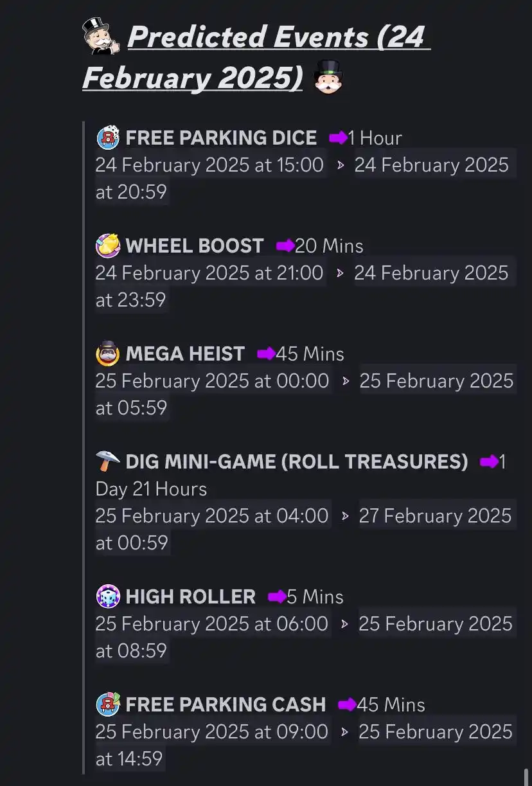Image resolution: width=532 pixels, height=786 pixels.
Task: Click the High Roller dice icon
Action: pyautogui.click(x=108, y=596)
